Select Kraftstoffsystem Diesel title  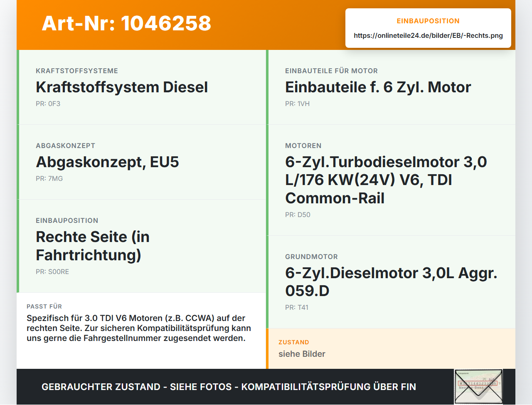pyautogui.click(x=122, y=87)
